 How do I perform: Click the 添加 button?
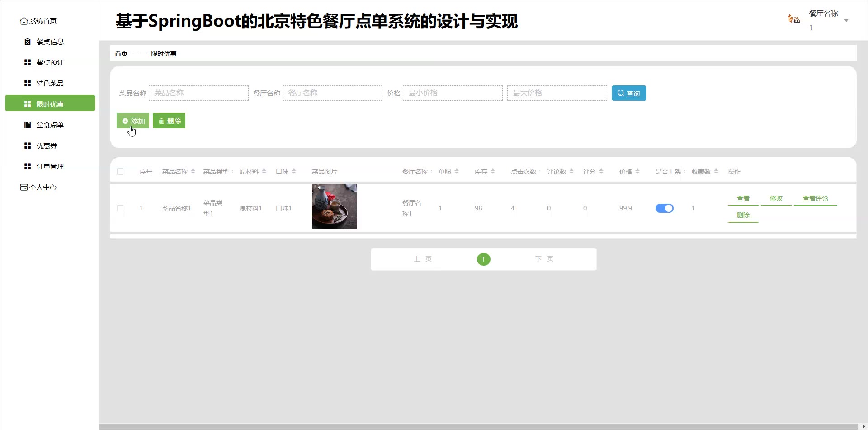pyautogui.click(x=133, y=121)
